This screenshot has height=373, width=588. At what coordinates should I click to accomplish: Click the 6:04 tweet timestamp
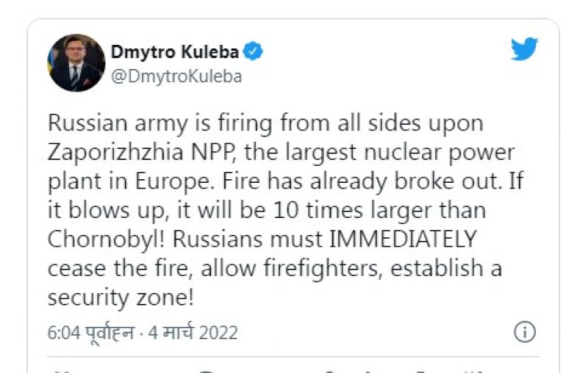(x=63, y=333)
